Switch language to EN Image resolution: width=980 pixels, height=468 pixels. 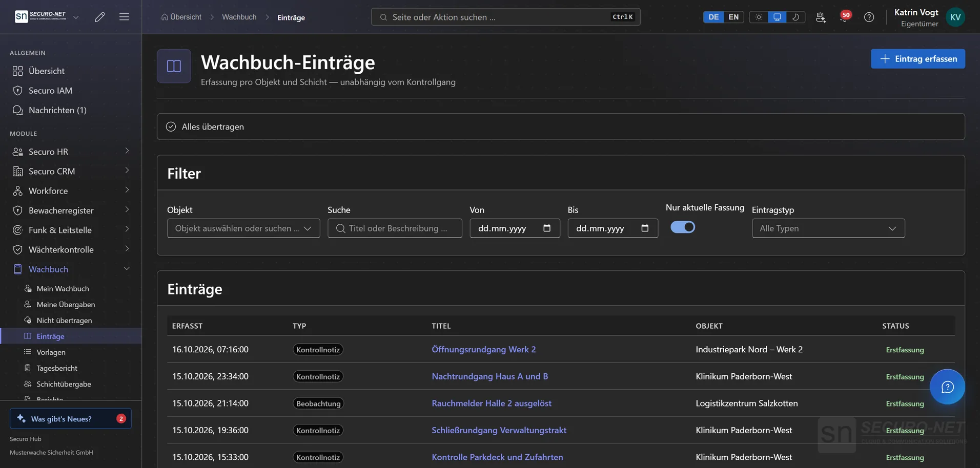(733, 17)
